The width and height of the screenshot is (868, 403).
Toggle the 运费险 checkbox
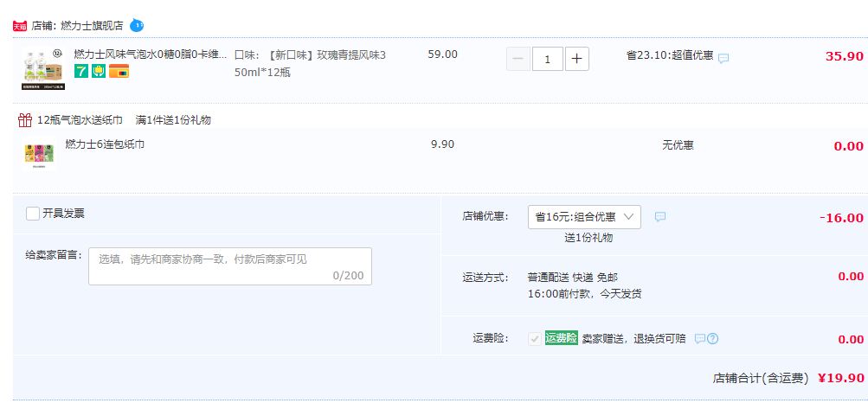pyautogui.click(x=535, y=339)
